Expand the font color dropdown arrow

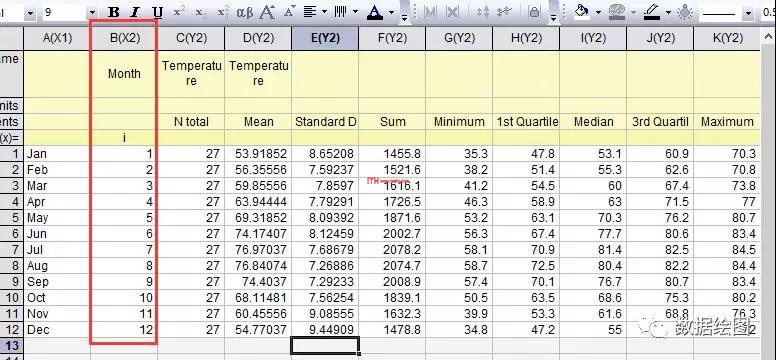click(392, 12)
